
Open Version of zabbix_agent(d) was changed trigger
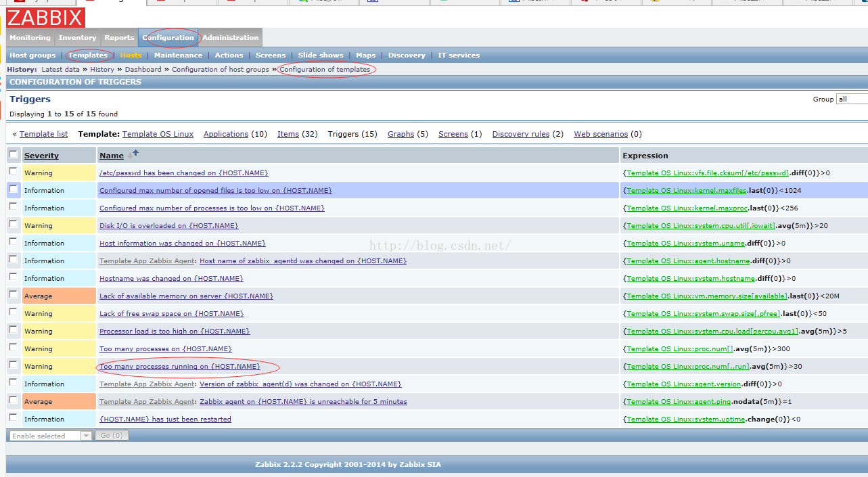(300, 384)
